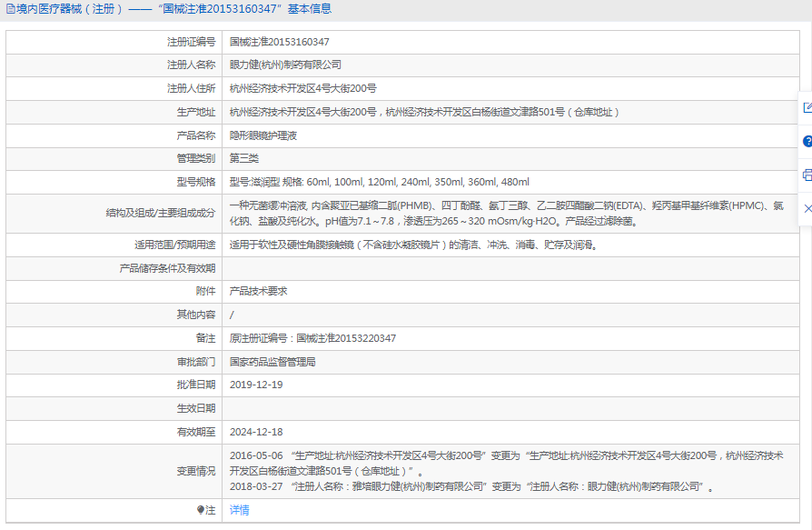Screen dimensions: 812x530
Task: Click the 结构及组成/主要组成成分 label
Action: click(161, 213)
